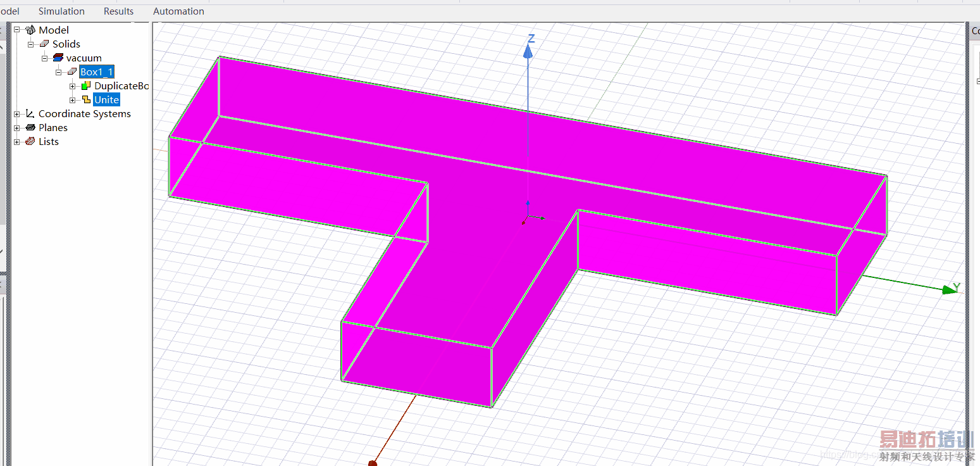
Task: Click the Box1_1 solid icon
Action: point(72,72)
